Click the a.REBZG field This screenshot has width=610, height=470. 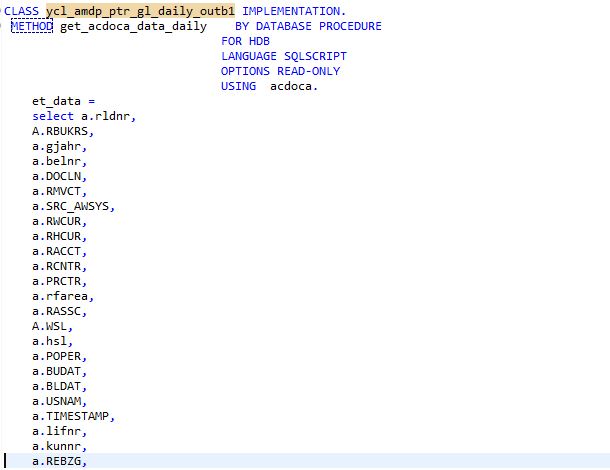pyautogui.click(x=60, y=461)
